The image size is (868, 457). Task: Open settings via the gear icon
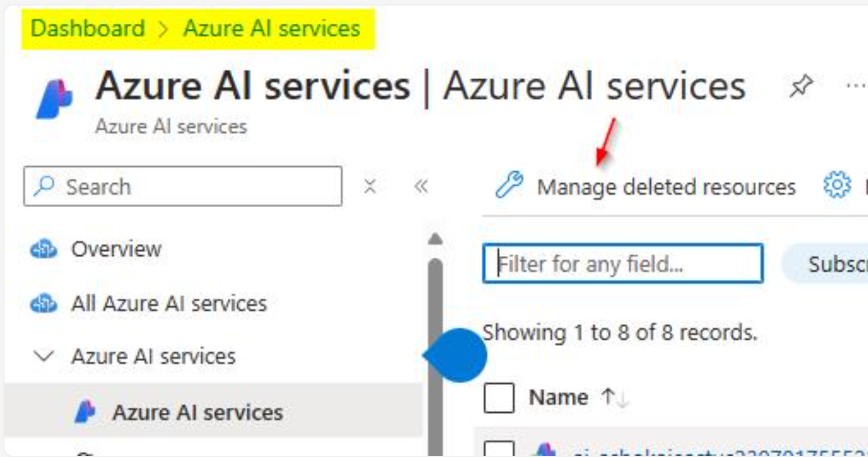(x=837, y=185)
